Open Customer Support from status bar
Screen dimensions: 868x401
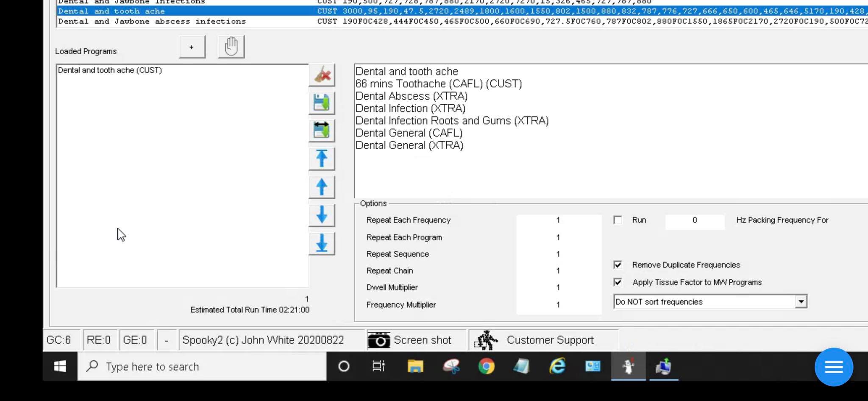(535, 340)
